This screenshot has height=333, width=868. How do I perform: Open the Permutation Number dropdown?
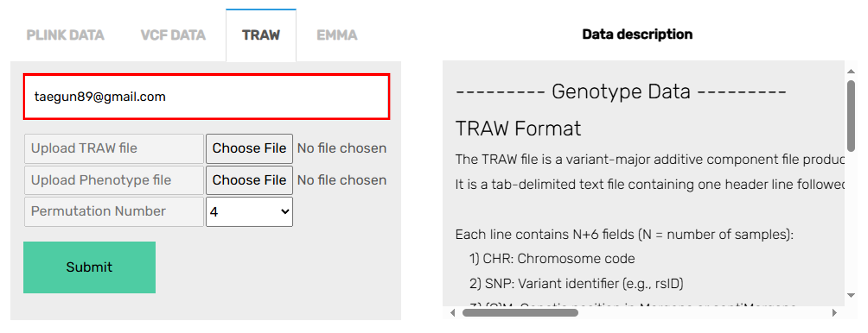click(249, 212)
